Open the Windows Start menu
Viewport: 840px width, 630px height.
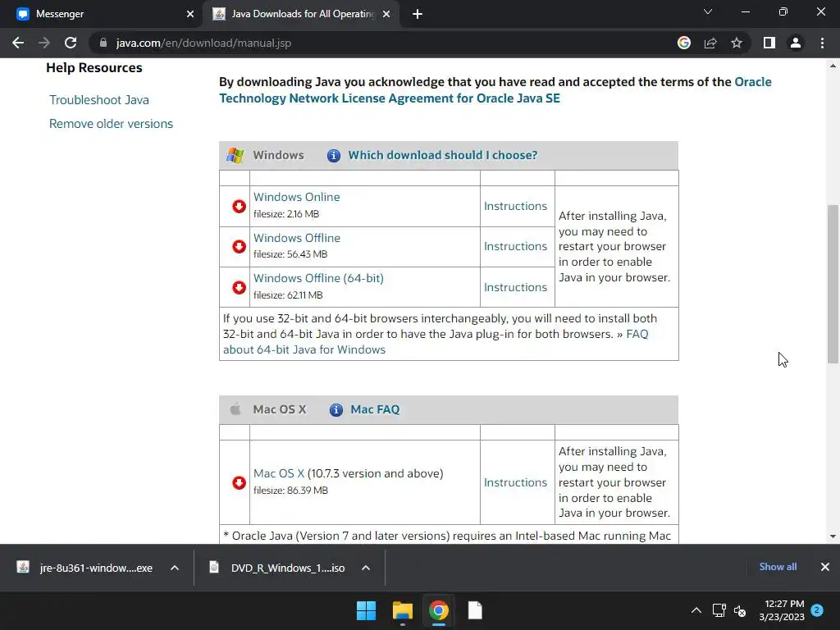(367, 610)
